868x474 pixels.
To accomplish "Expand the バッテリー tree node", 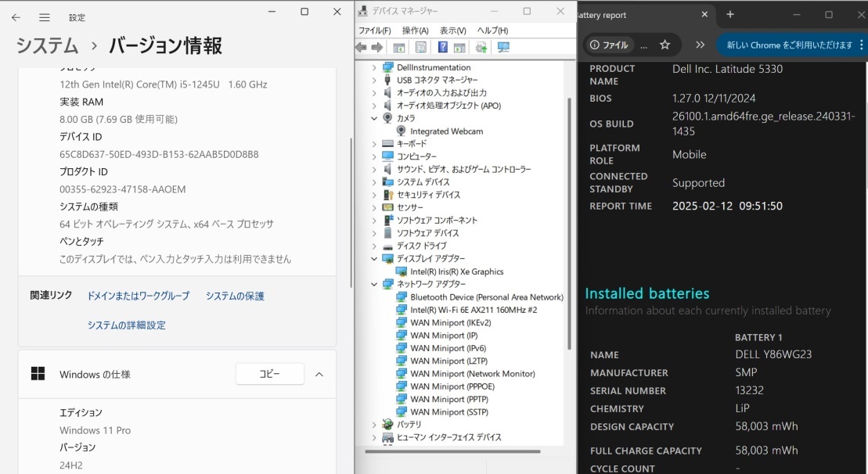I will click(x=375, y=425).
